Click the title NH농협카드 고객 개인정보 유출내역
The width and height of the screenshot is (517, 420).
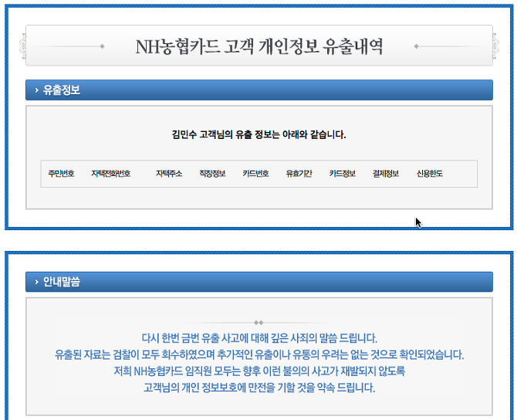click(x=259, y=46)
